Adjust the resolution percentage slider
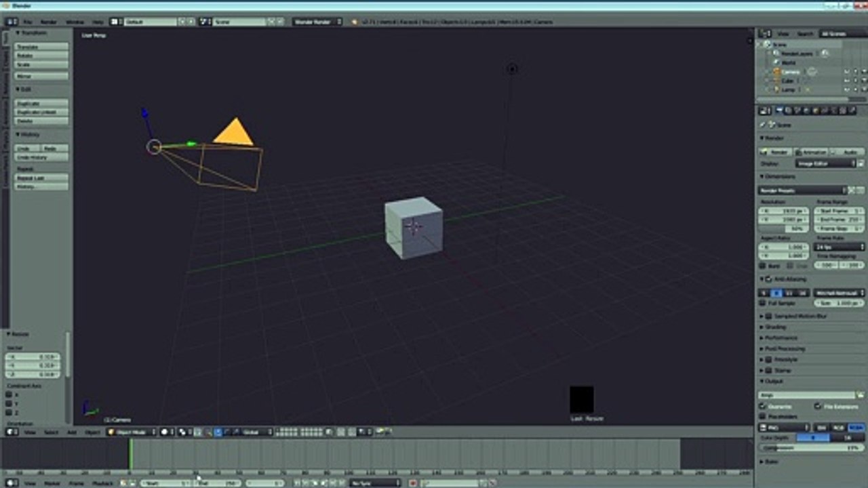The height and width of the screenshot is (488, 868). pos(784,229)
